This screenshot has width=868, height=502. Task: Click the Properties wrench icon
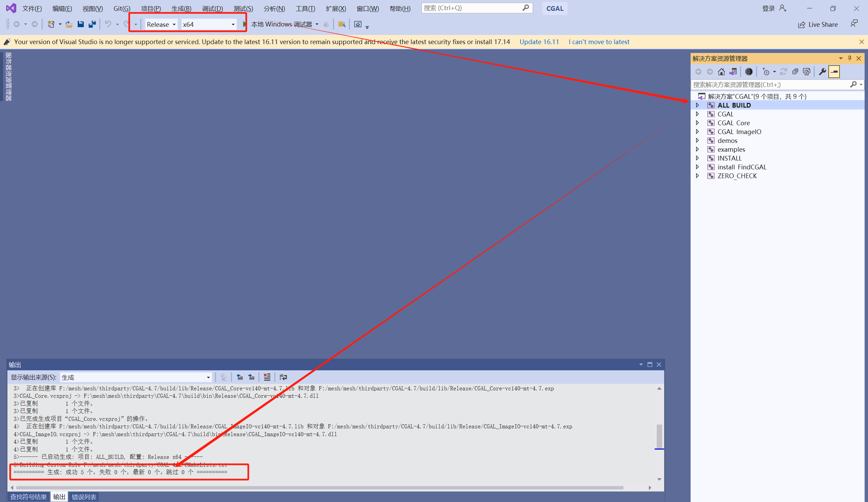(x=823, y=72)
